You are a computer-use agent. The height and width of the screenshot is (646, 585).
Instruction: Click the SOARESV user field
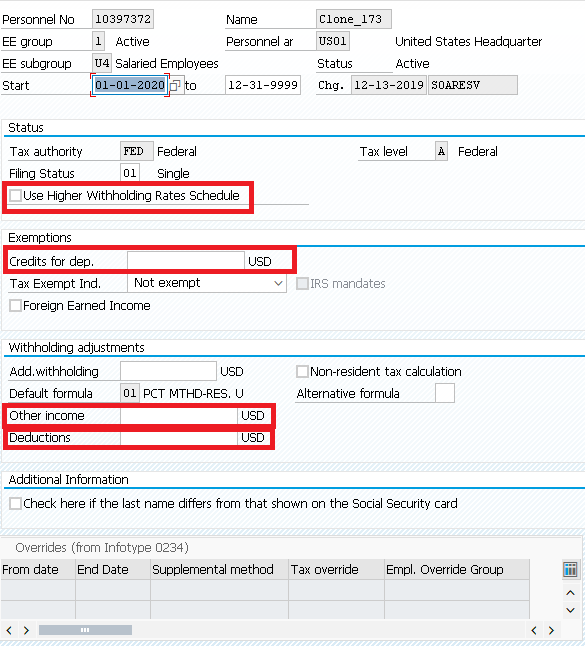click(x=473, y=85)
